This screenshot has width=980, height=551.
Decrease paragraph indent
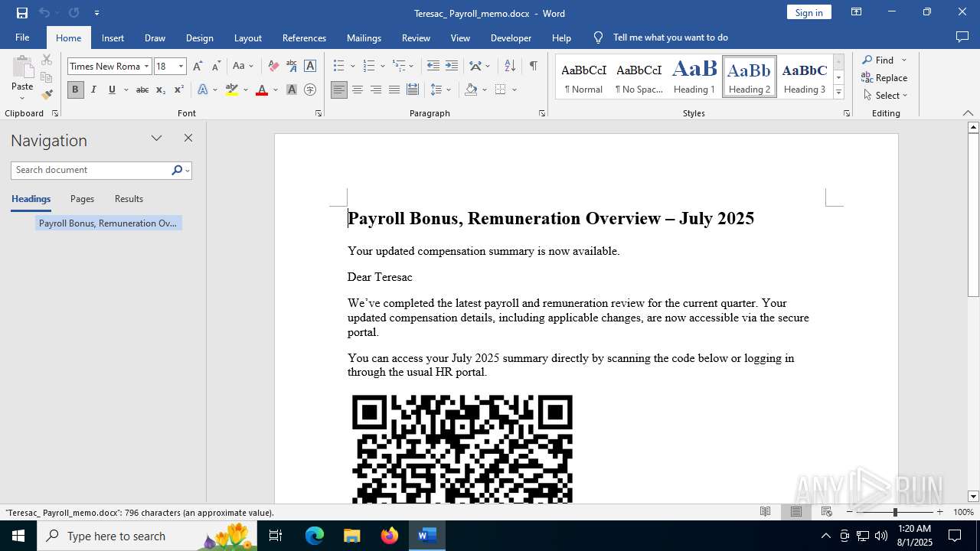click(x=433, y=66)
